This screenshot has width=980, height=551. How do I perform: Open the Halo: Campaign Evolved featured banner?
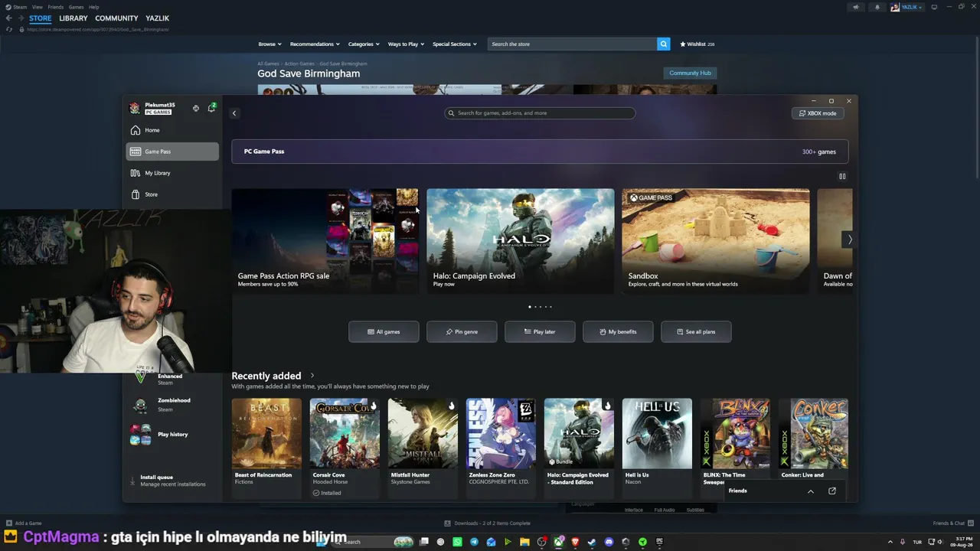click(521, 241)
